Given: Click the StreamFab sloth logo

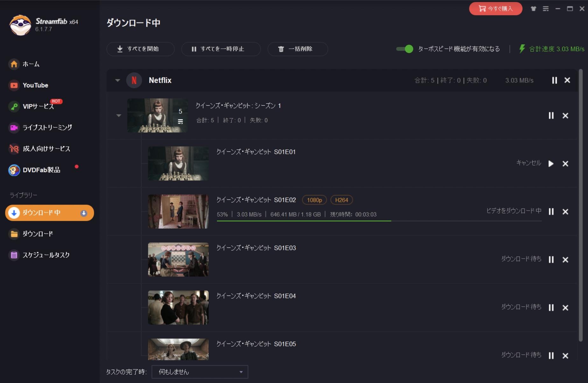Looking at the screenshot, I should point(20,25).
